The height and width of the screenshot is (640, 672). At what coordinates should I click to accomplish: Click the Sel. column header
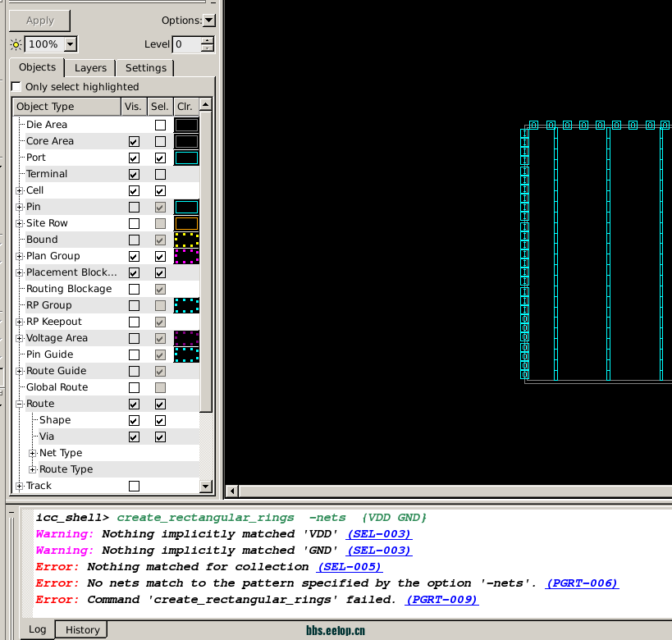(160, 107)
